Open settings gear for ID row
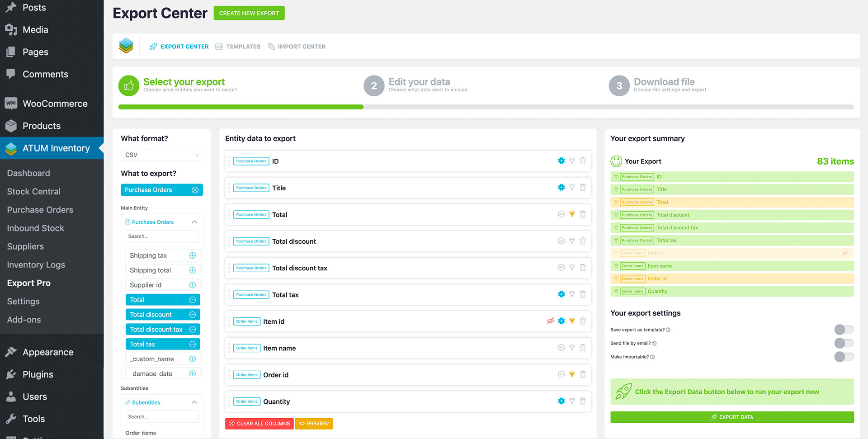The width and height of the screenshot is (868, 439). pyautogui.click(x=561, y=160)
